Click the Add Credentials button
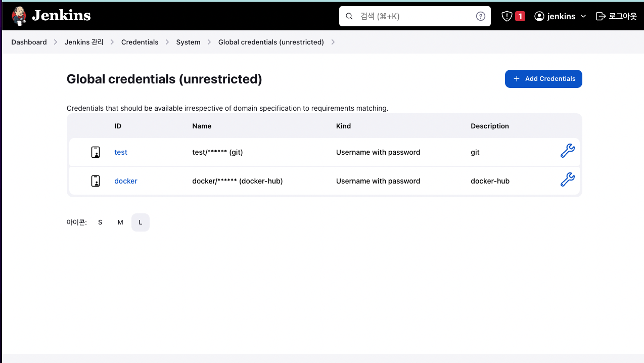This screenshot has height=363, width=644. coord(543,79)
